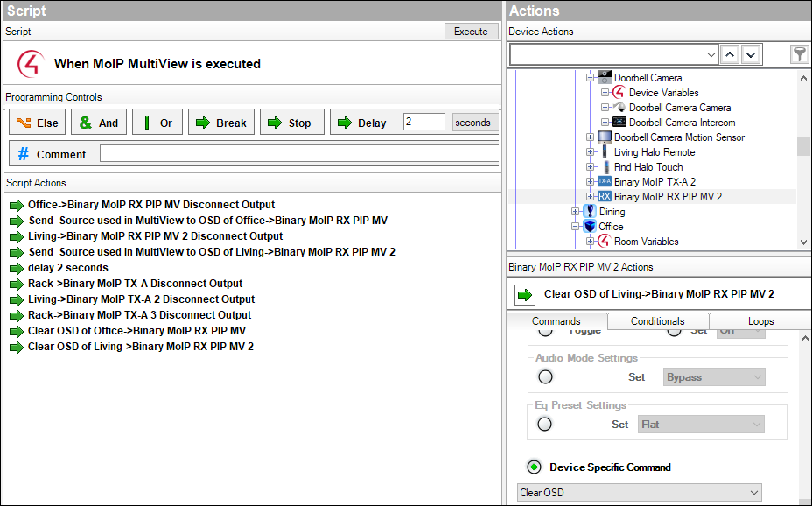This screenshot has height=506, width=812.
Task: Click the Execute button
Action: click(471, 32)
